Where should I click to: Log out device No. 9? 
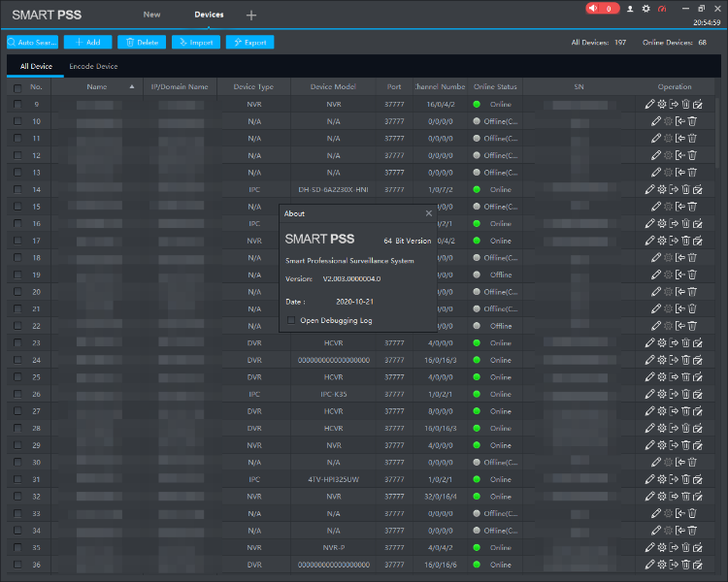(x=674, y=105)
